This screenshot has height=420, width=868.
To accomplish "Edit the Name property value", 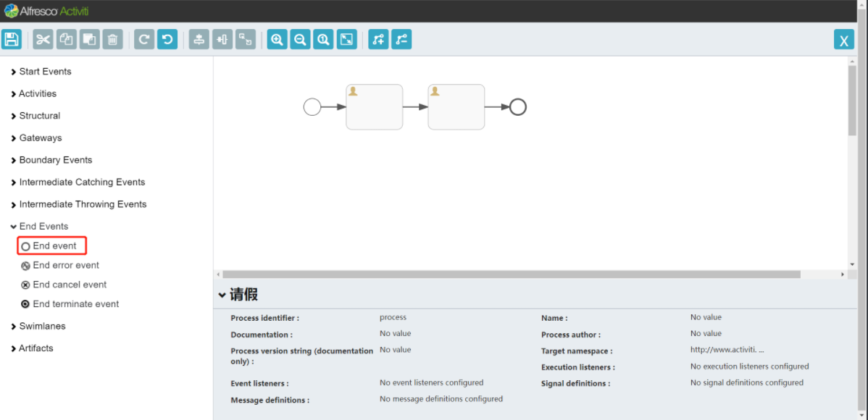I will point(706,317).
